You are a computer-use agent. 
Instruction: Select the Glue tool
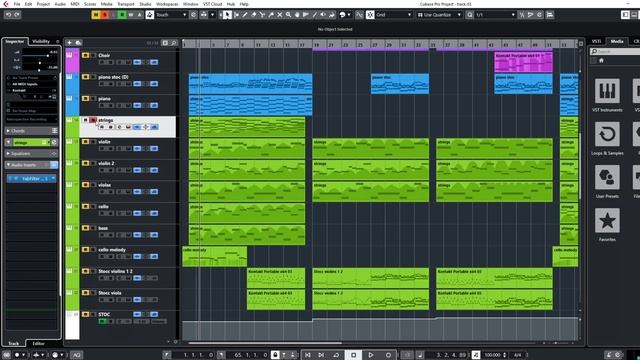click(x=271, y=15)
